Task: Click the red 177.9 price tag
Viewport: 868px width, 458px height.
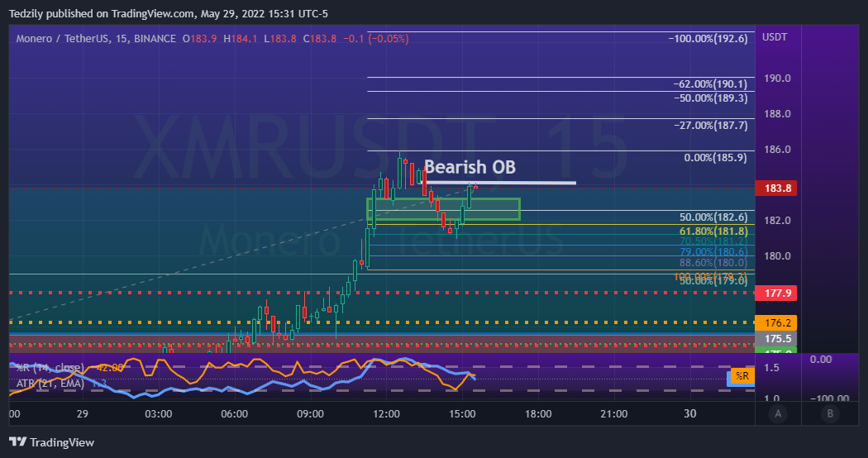Action: pyautogui.click(x=776, y=293)
